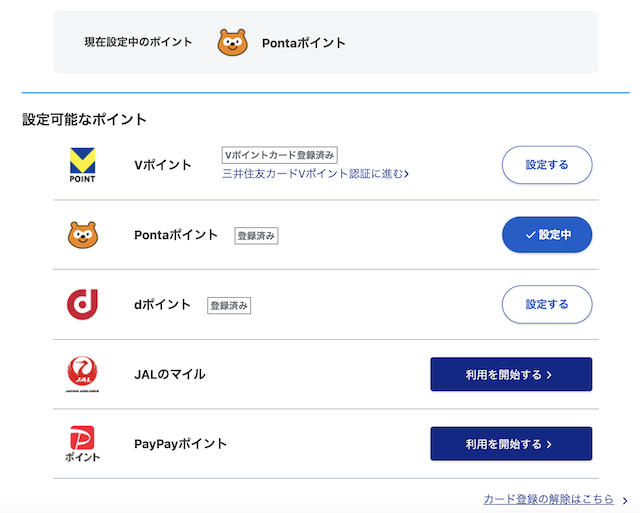
Task: Click the PayPayポイント label text
Action: click(x=180, y=444)
